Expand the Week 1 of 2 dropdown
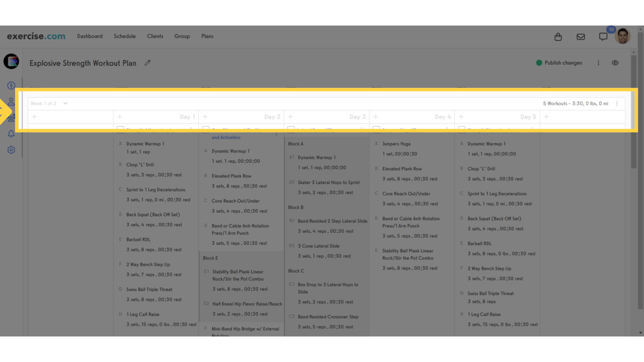644x362 pixels. 65,104
